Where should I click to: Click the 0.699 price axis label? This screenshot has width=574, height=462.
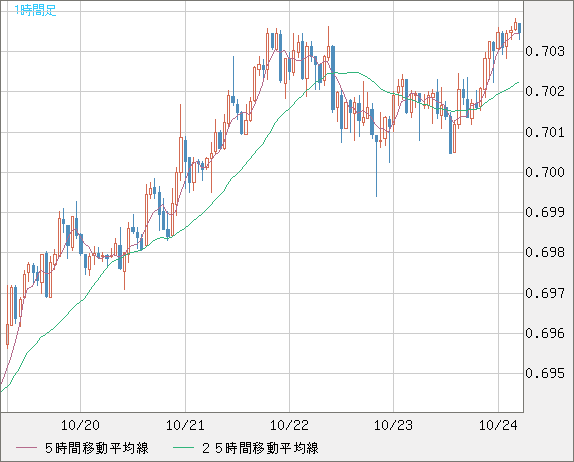pyautogui.click(x=545, y=212)
